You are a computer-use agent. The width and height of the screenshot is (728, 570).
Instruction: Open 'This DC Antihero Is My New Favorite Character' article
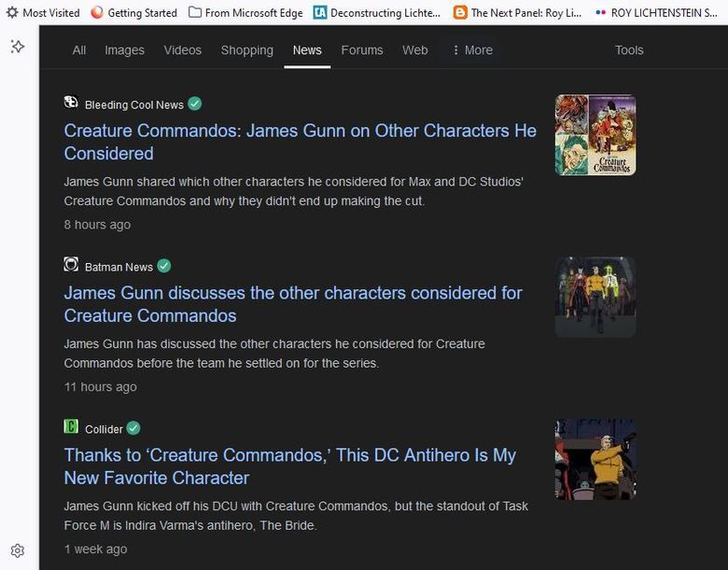[x=289, y=466]
